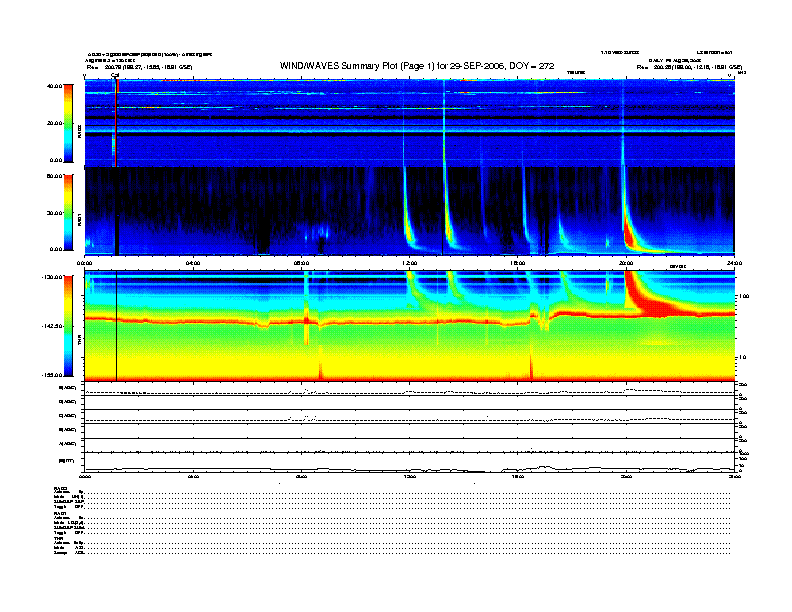Click the 10 label on TNR right axis

tap(744, 357)
